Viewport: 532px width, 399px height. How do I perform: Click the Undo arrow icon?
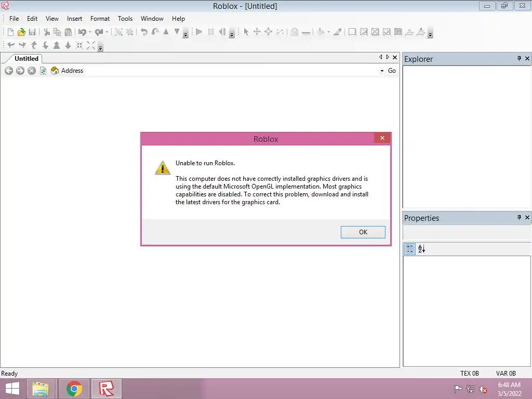tap(82, 32)
